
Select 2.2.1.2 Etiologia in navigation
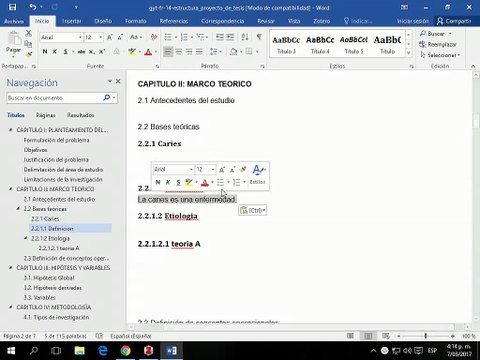click(x=50, y=238)
